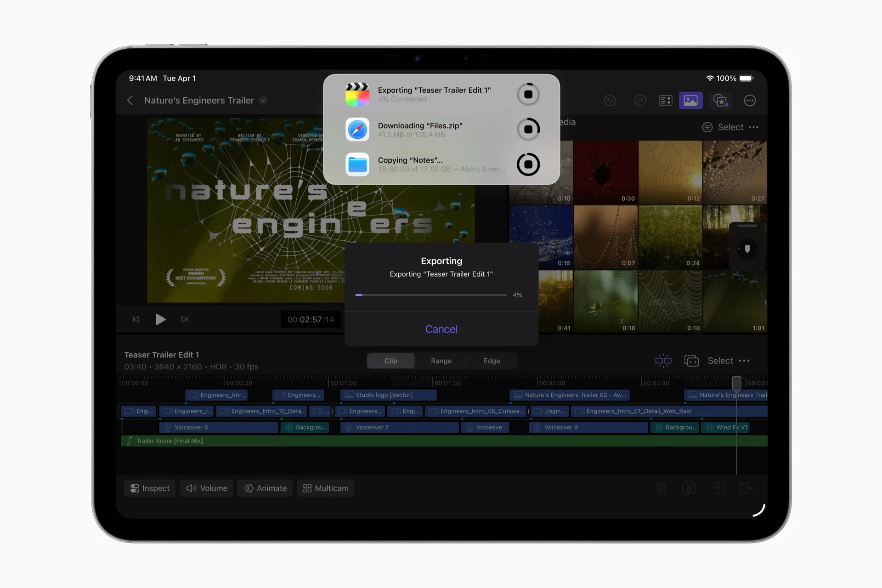
Task: Cancel the export in progress
Action: [x=441, y=329]
